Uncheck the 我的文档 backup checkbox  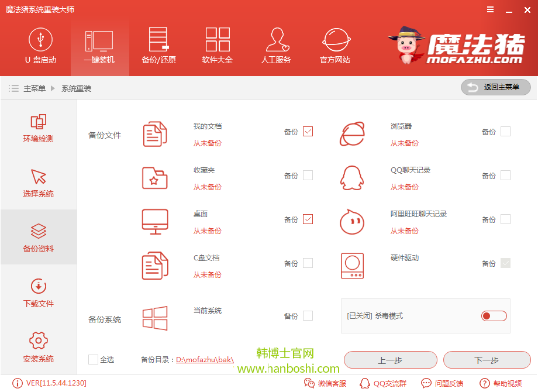tap(308, 132)
